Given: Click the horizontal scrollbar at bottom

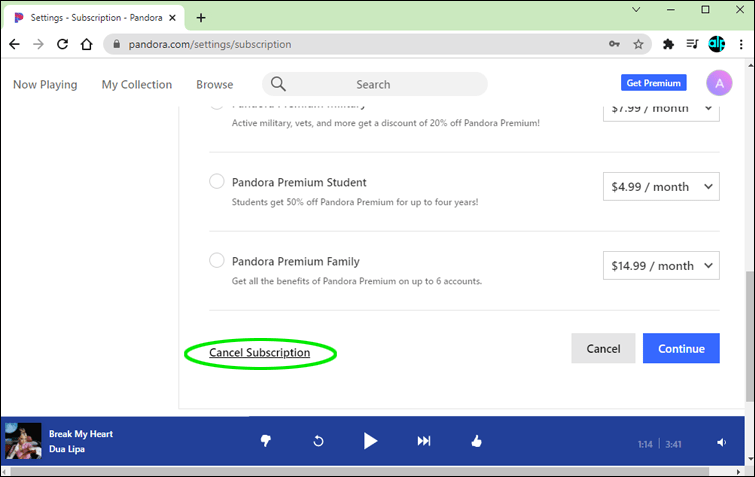Looking at the screenshot, I should (x=360, y=471).
